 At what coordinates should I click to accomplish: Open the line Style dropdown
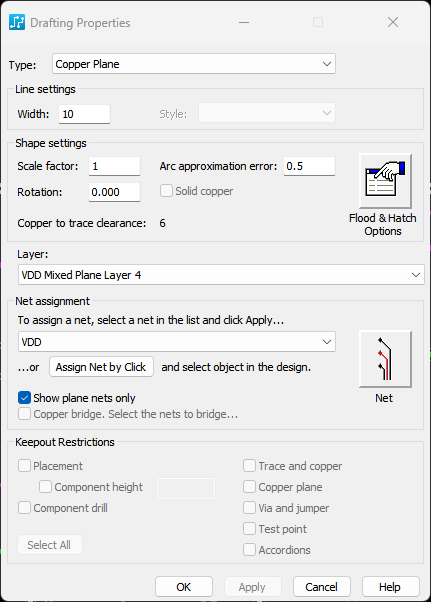pyautogui.click(x=267, y=113)
